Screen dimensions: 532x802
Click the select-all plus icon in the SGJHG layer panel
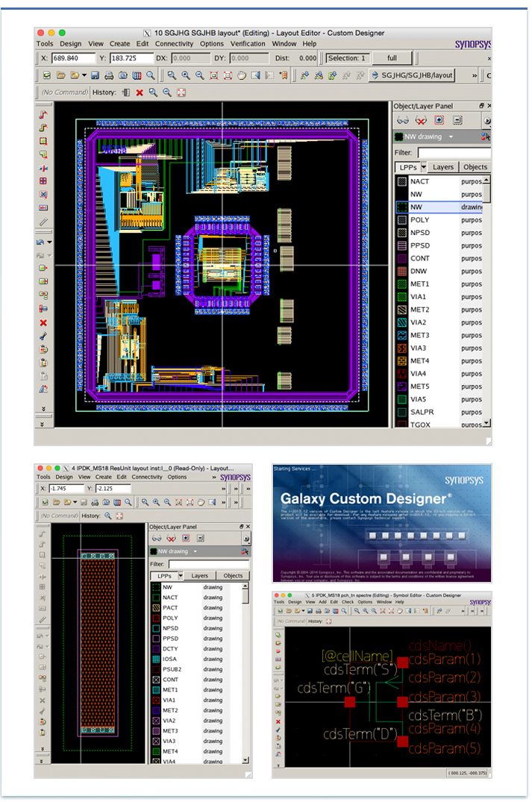click(439, 120)
